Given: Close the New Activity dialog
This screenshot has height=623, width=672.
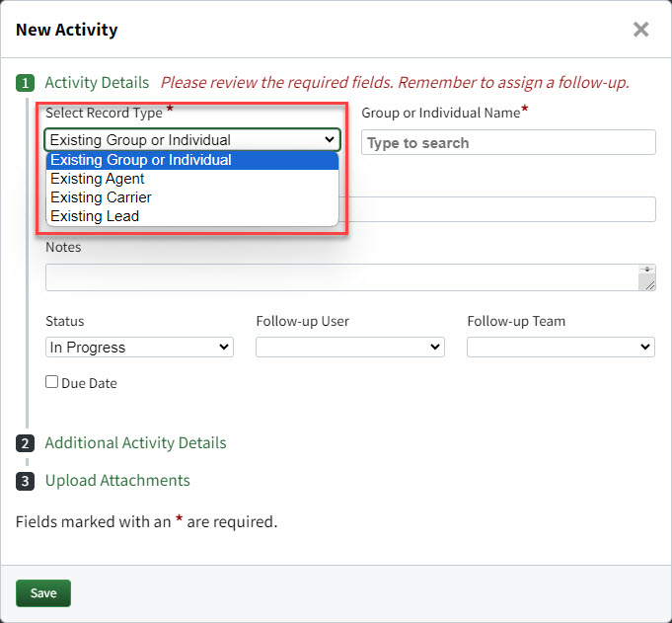Looking at the screenshot, I should point(640,30).
